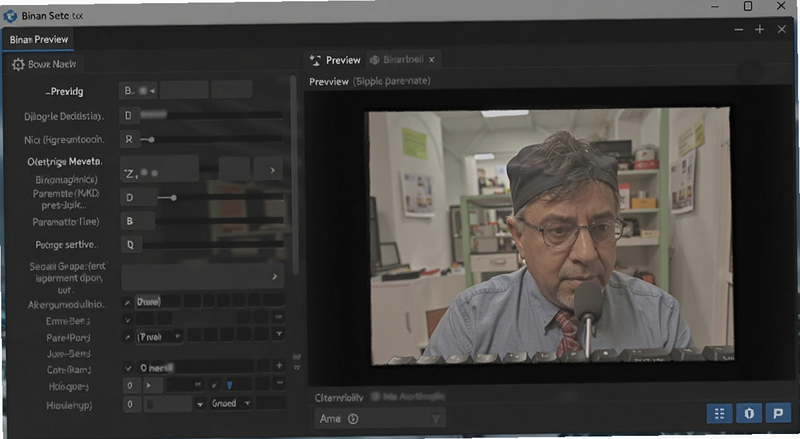800x439 pixels.
Task: Click the info icon next to Ama
Action: (x=353, y=419)
